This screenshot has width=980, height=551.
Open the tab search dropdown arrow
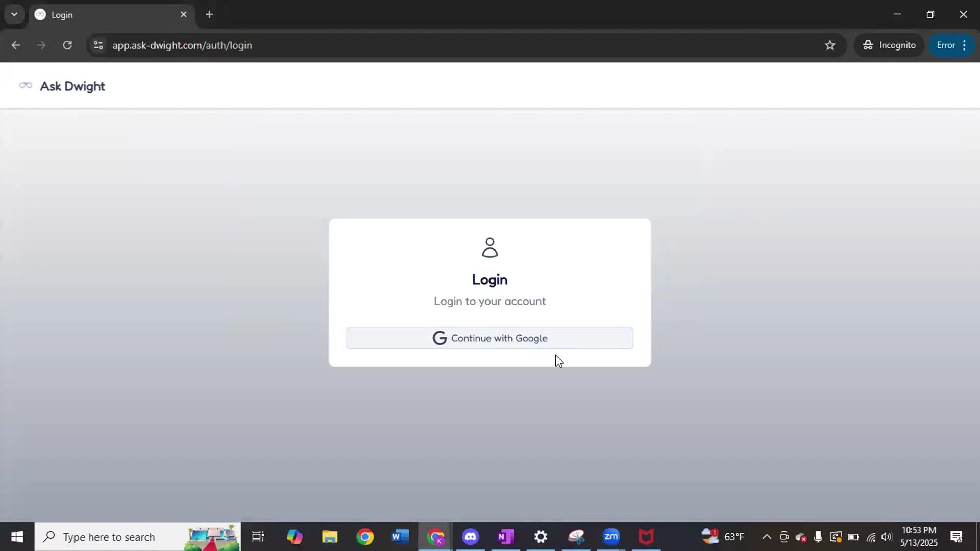[14, 14]
